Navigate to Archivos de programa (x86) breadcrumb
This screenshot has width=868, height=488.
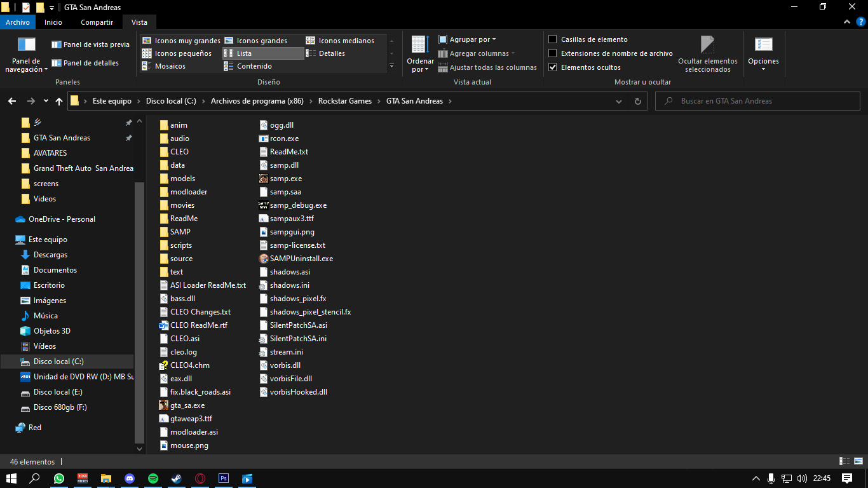click(258, 101)
